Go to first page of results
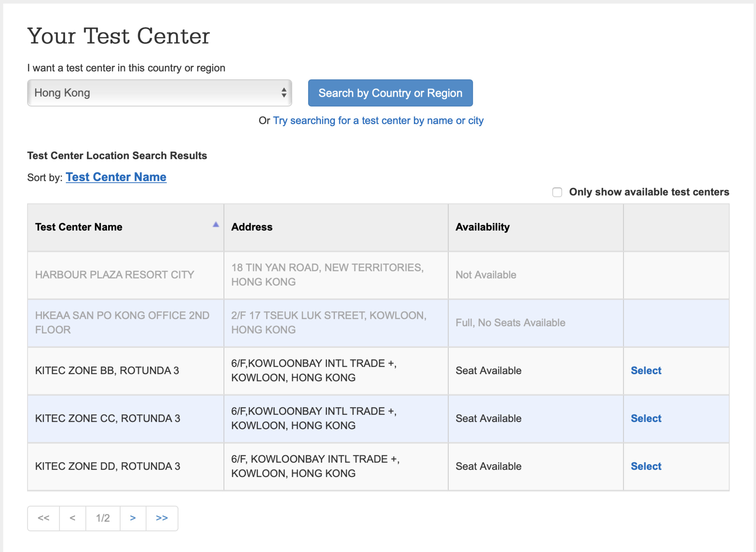 tap(44, 518)
